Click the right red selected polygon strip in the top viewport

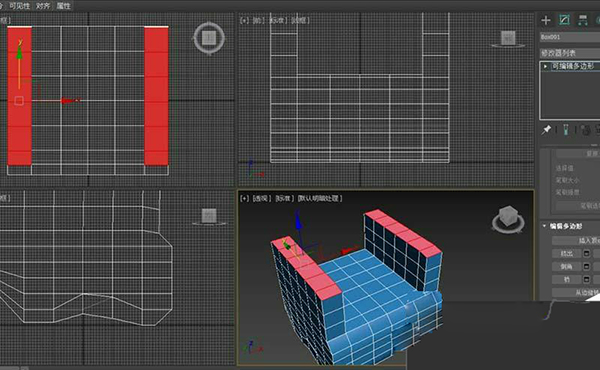tap(156, 96)
